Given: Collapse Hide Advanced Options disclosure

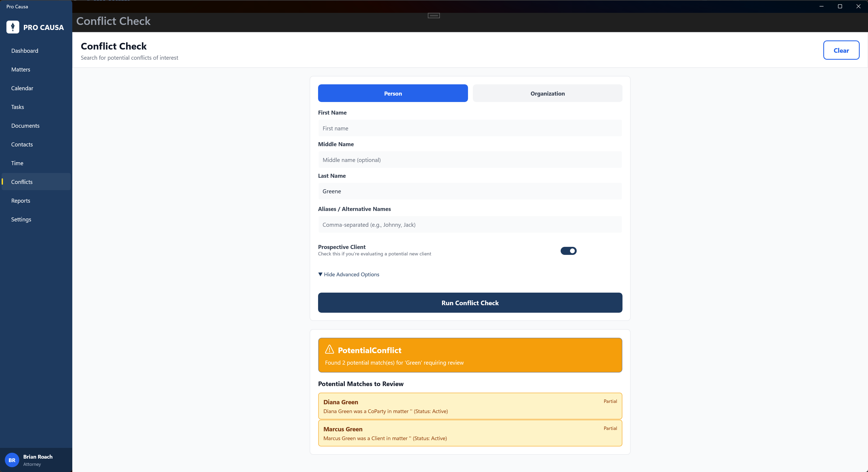Looking at the screenshot, I should pyautogui.click(x=349, y=274).
